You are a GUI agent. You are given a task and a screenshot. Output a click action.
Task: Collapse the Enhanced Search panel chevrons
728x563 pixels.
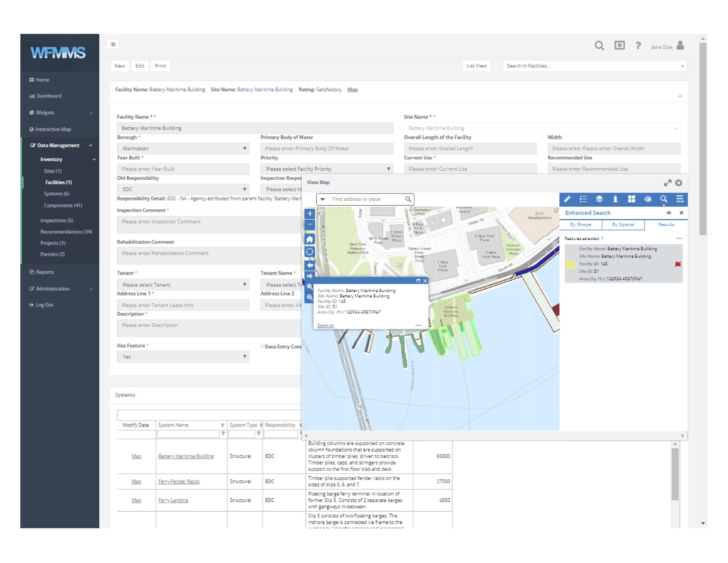669,213
